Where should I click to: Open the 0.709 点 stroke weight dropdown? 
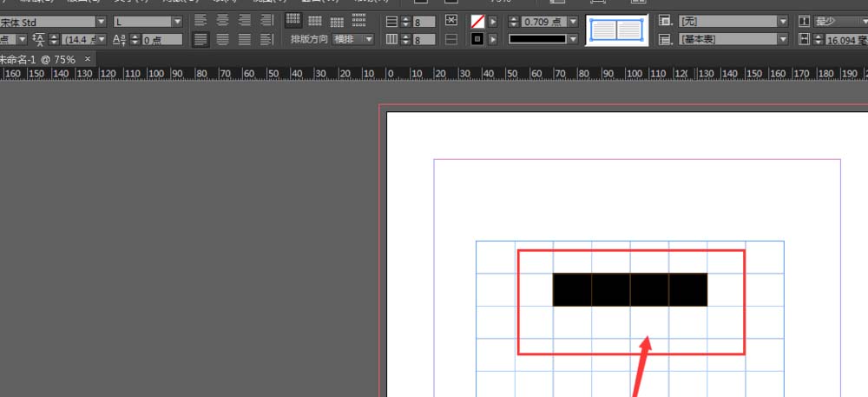click(x=573, y=21)
